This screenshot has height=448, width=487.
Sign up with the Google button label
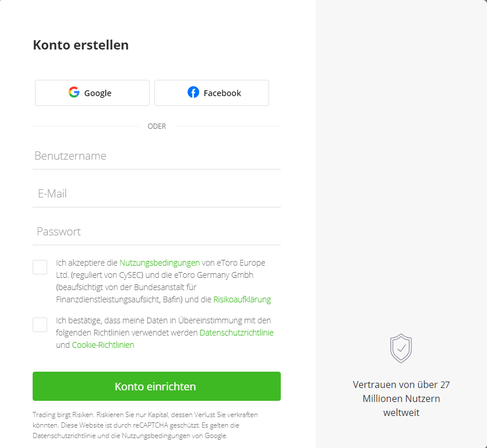coord(98,93)
